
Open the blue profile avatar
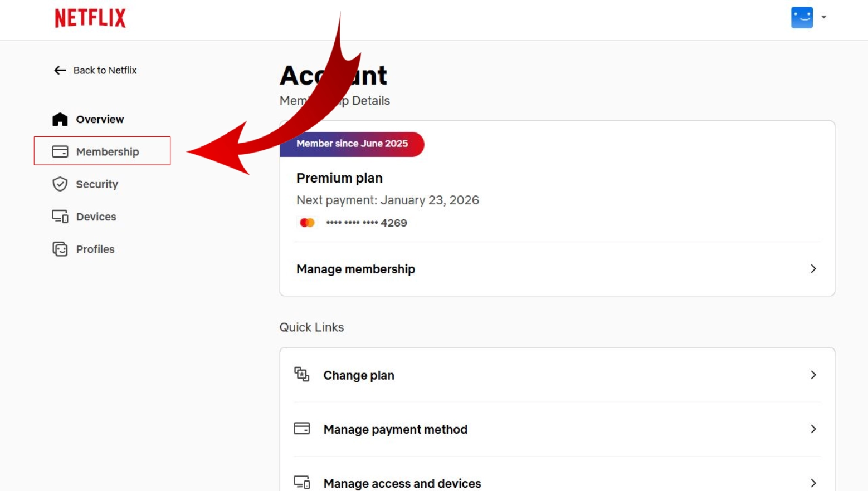(802, 18)
